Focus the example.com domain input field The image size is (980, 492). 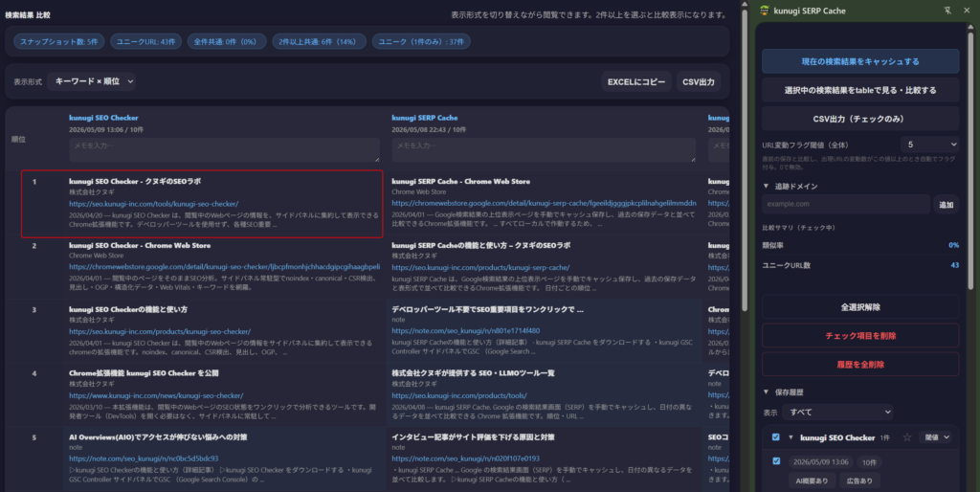tap(846, 205)
